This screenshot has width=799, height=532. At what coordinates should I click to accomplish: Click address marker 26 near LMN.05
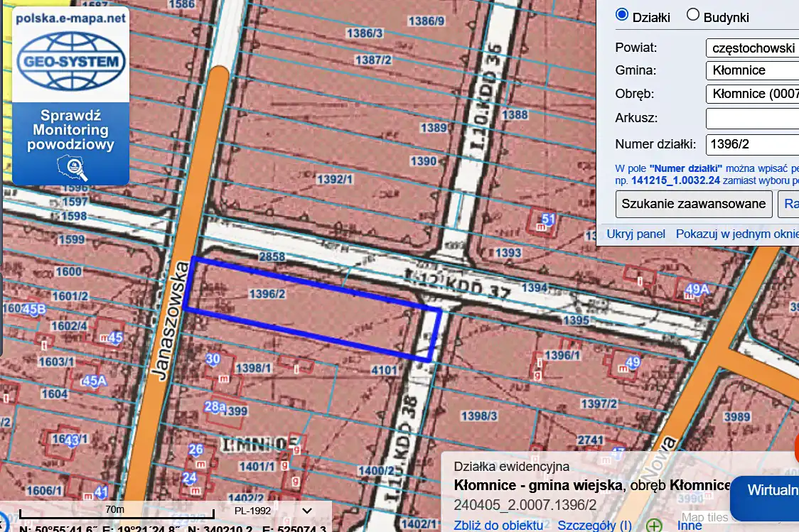tap(195, 450)
